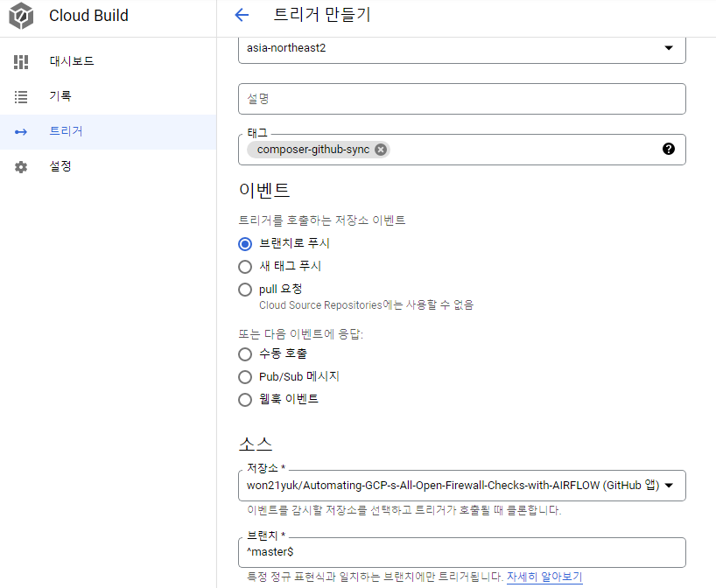Viewport: 716px width, 588px height.
Task: Select the pull 요청 radio button
Action: (x=245, y=290)
